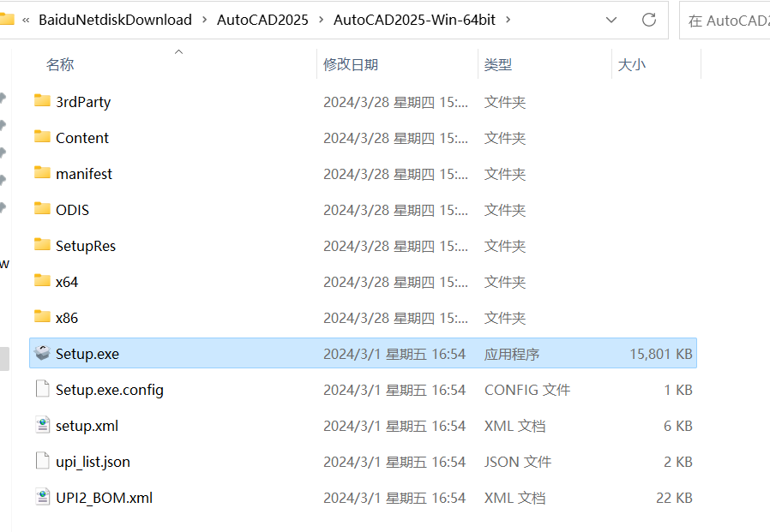Select the Content folder icon
Screen dimensions: 770x532
coord(42,136)
